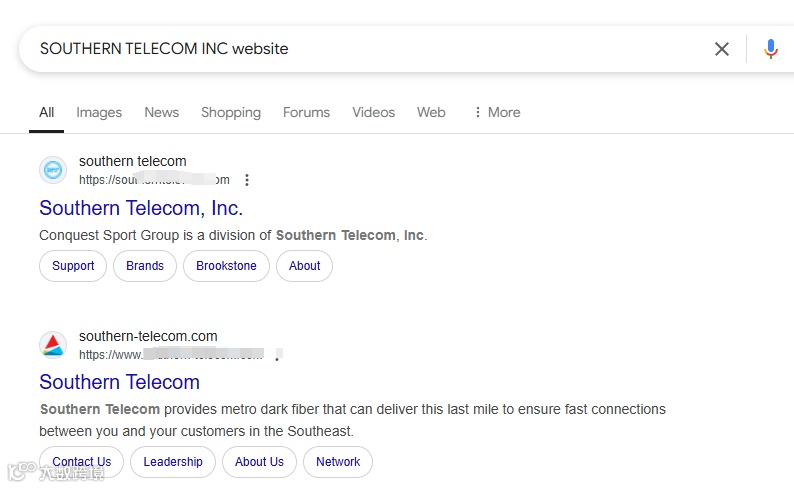Click the Network sitelink chip
Viewport: 794px width, 488px height.
[x=338, y=462]
